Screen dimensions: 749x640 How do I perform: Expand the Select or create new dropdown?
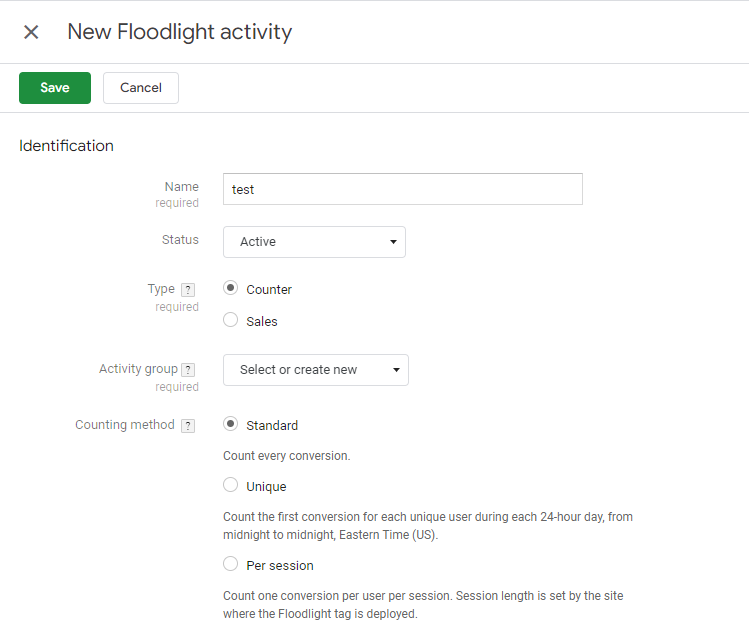tap(316, 370)
